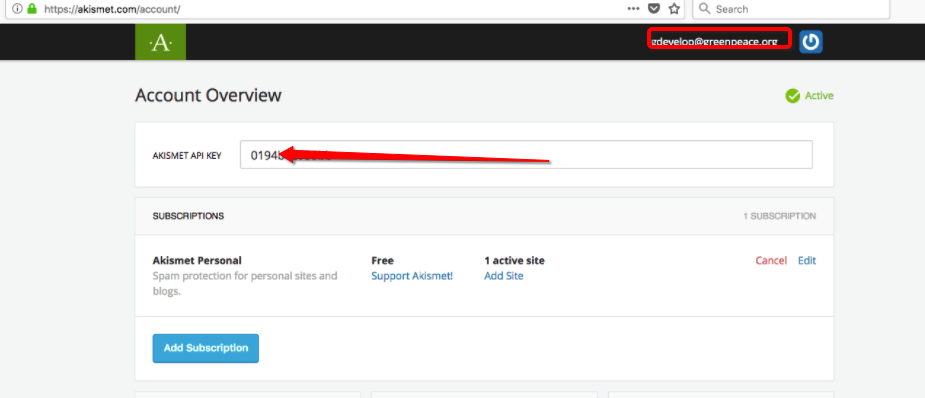
Task: Click the magnifier icon in search box
Action: click(x=704, y=9)
